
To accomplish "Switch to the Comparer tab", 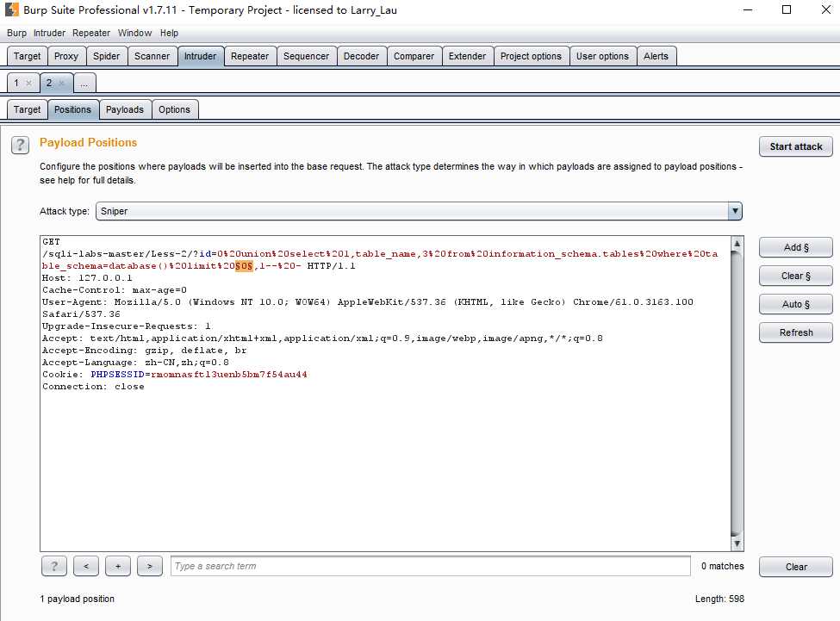I will (414, 56).
